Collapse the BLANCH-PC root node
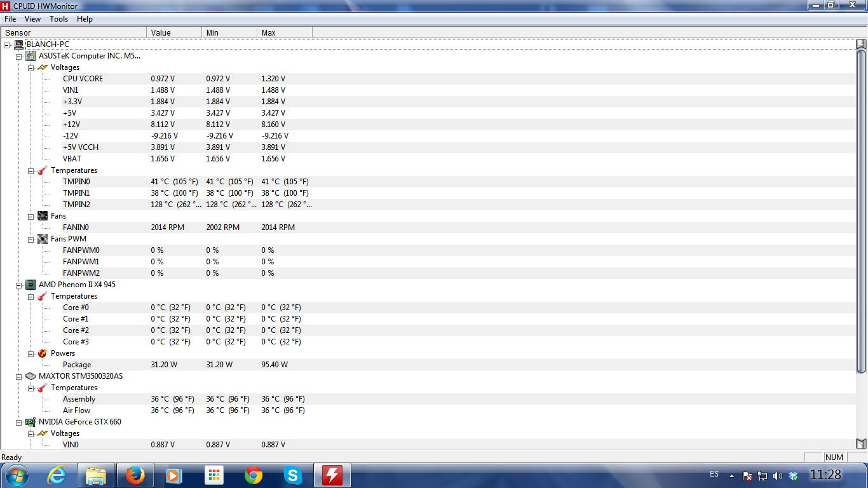868x488 pixels. tap(7, 44)
